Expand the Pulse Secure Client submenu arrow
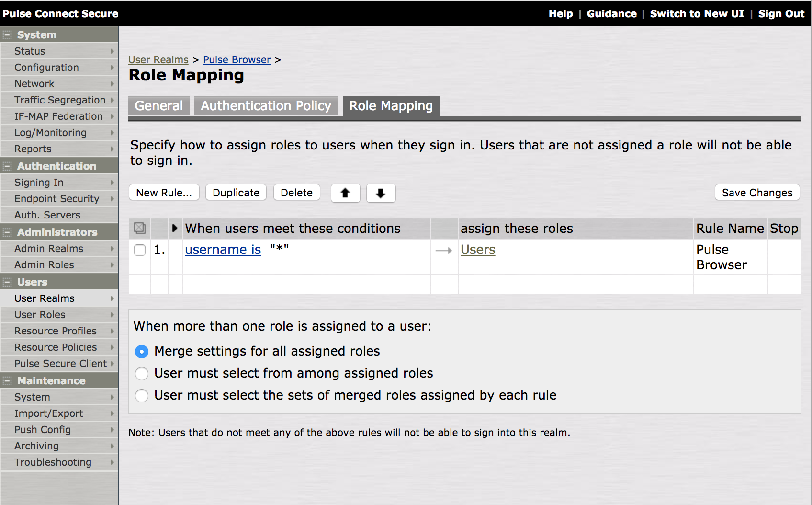 [x=112, y=364]
